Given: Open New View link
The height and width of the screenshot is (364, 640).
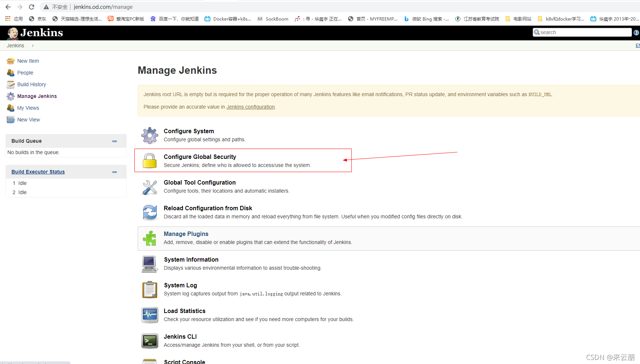Looking at the screenshot, I should pos(29,120).
